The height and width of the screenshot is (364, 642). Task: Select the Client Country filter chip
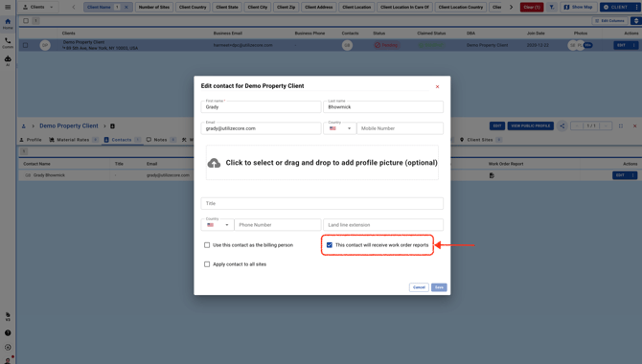193,7
